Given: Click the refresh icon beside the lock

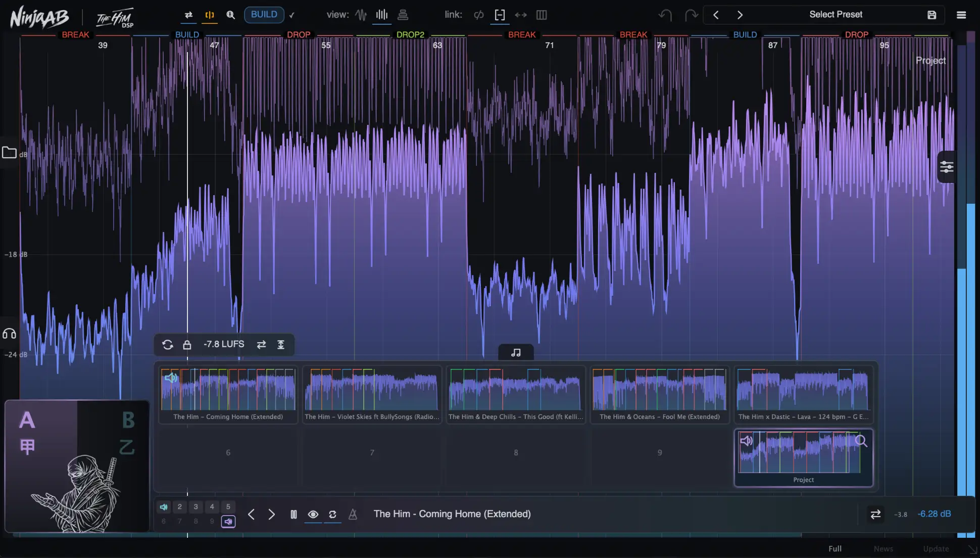Looking at the screenshot, I should 168,345.
